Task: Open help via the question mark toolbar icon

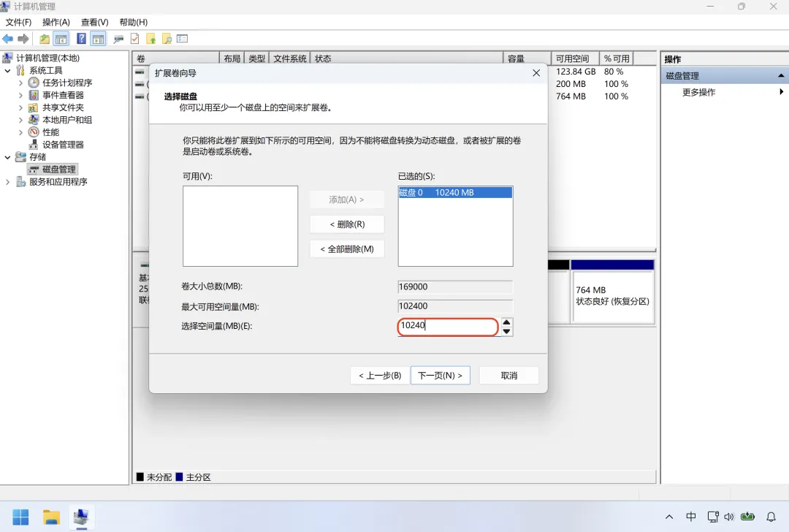Action: (80, 39)
